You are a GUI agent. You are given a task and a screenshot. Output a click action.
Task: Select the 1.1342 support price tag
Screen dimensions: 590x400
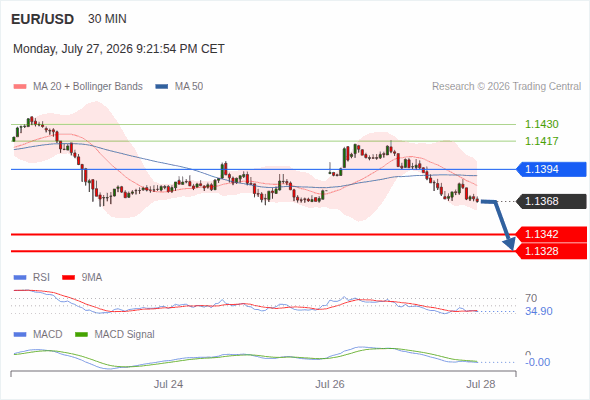tap(551, 234)
